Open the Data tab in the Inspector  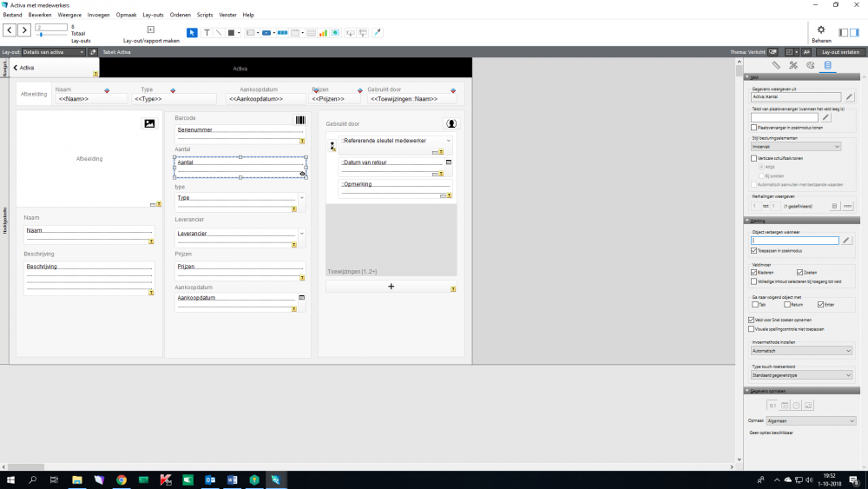tap(826, 65)
